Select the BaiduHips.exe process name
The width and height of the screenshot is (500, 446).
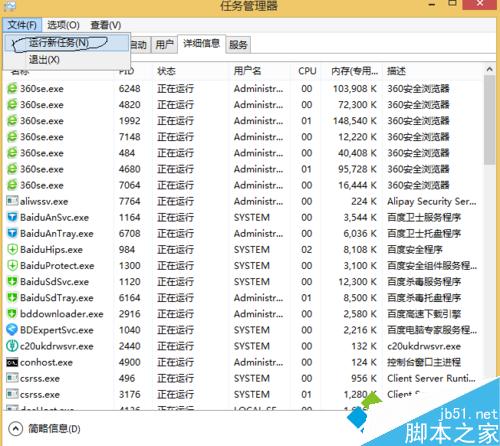pos(51,250)
